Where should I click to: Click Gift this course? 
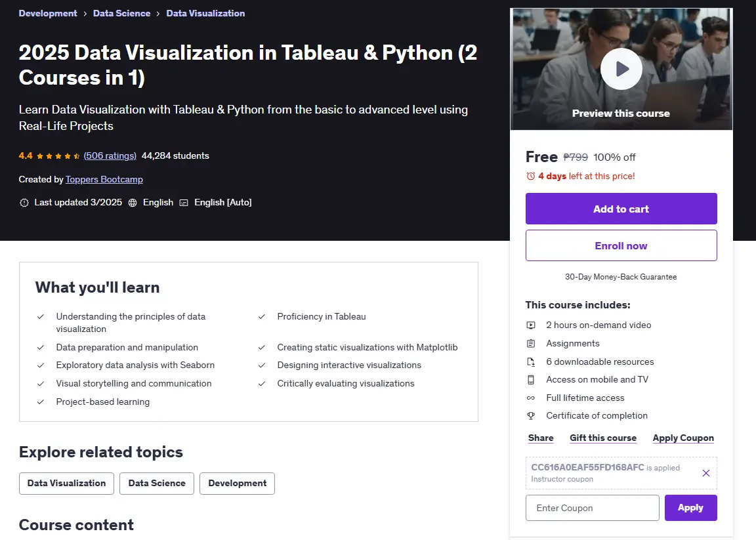pyautogui.click(x=602, y=438)
